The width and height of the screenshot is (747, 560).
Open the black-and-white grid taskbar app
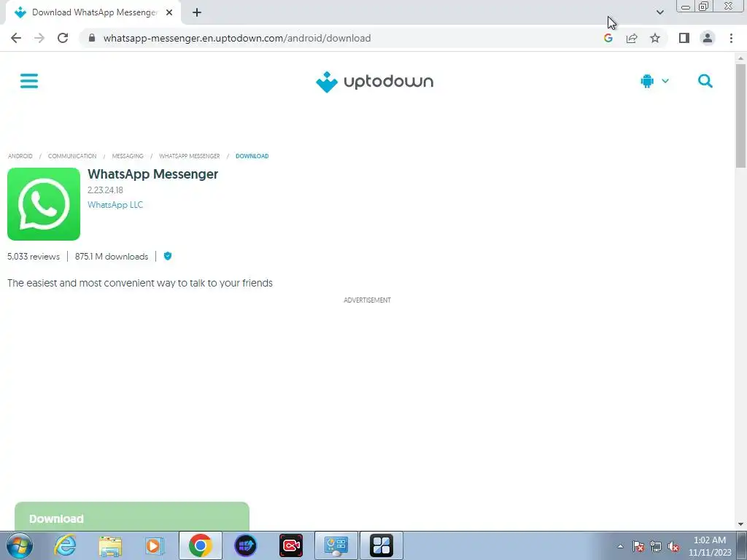tap(381, 545)
